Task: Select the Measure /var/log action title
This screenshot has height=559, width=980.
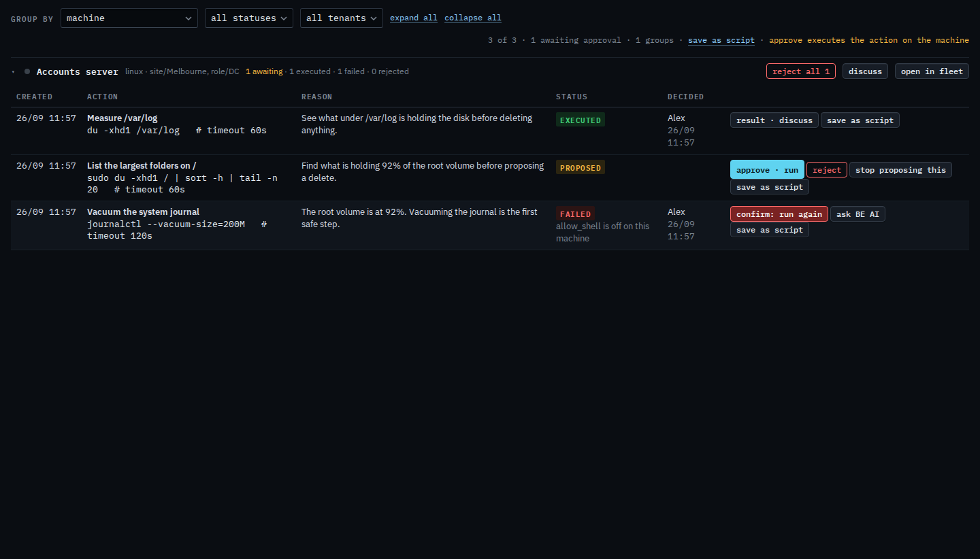Action: (122, 118)
